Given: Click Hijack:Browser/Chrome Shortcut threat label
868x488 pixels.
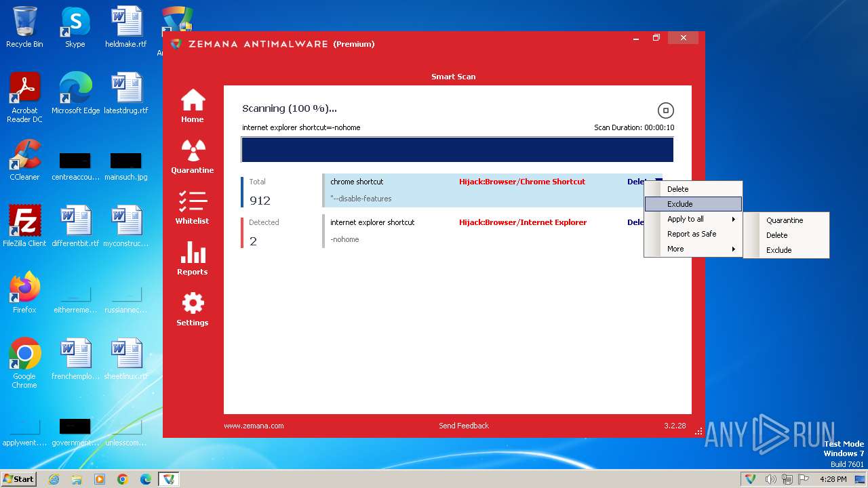Looking at the screenshot, I should click(522, 182).
